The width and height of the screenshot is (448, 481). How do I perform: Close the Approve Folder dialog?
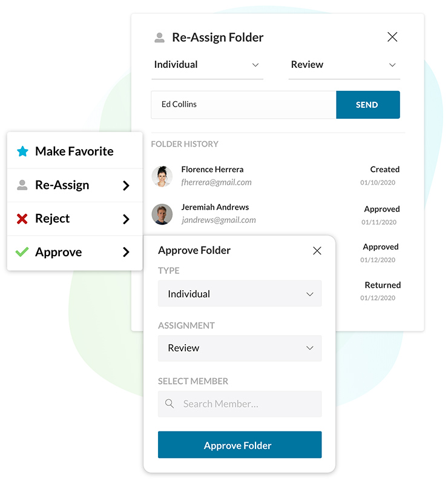(x=317, y=251)
